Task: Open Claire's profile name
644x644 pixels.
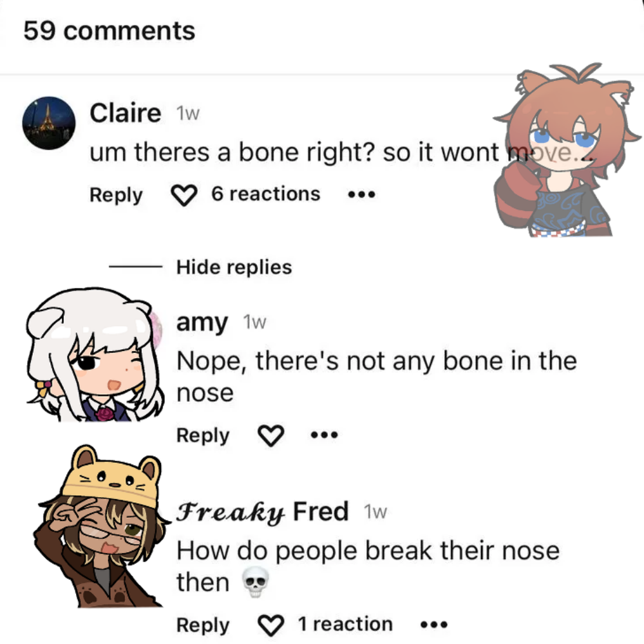Action: 126,113
